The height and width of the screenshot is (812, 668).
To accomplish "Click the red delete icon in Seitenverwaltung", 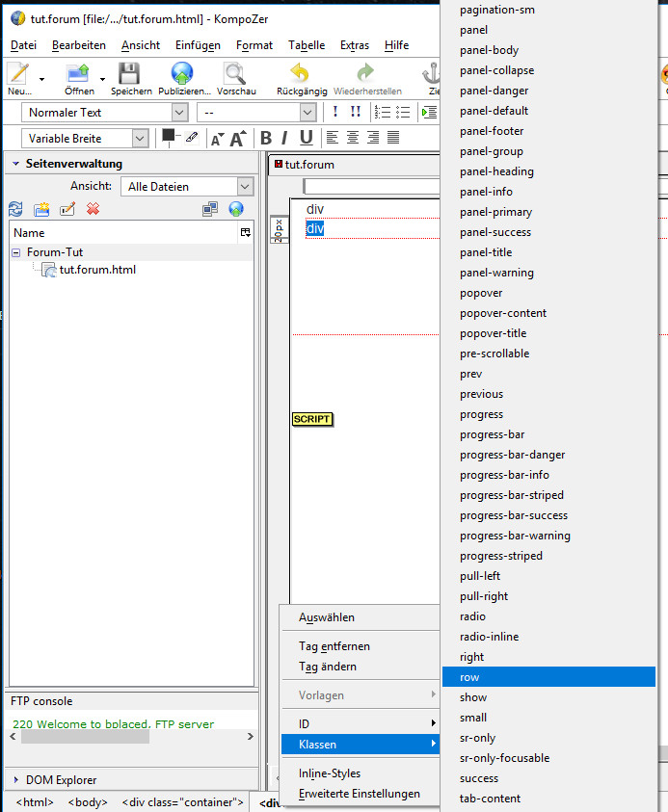I will tap(94, 209).
